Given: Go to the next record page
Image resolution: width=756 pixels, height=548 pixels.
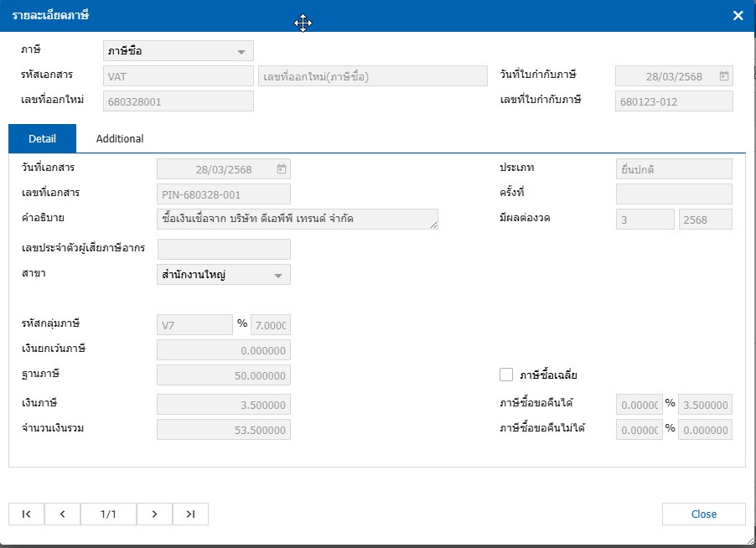Looking at the screenshot, I should [x=155, y=514].
